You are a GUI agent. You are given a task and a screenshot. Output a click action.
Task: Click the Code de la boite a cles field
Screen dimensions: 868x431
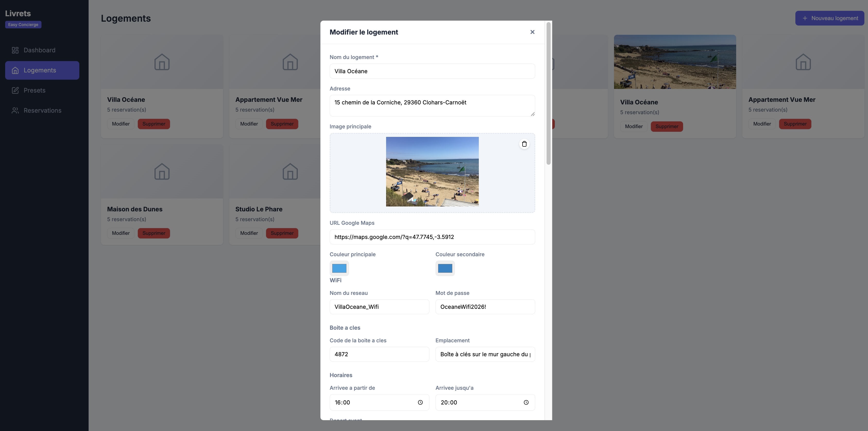(x=379, y=354)
